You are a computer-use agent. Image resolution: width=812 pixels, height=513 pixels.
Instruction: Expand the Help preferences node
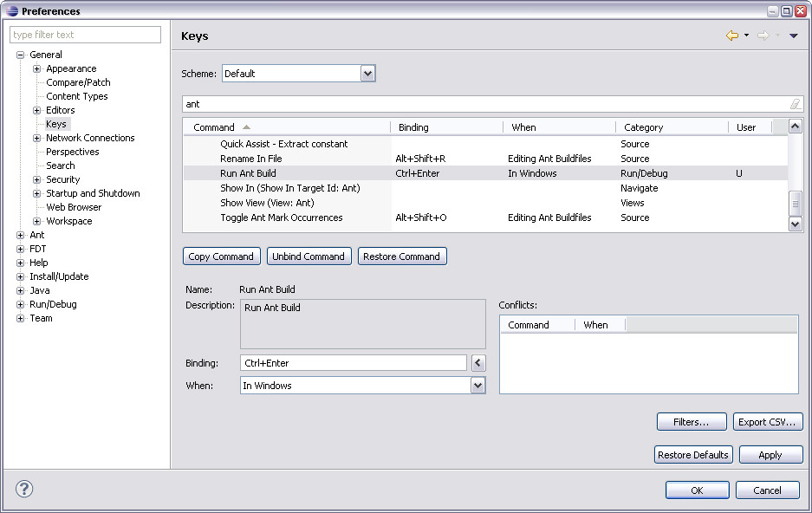(20, 263)
